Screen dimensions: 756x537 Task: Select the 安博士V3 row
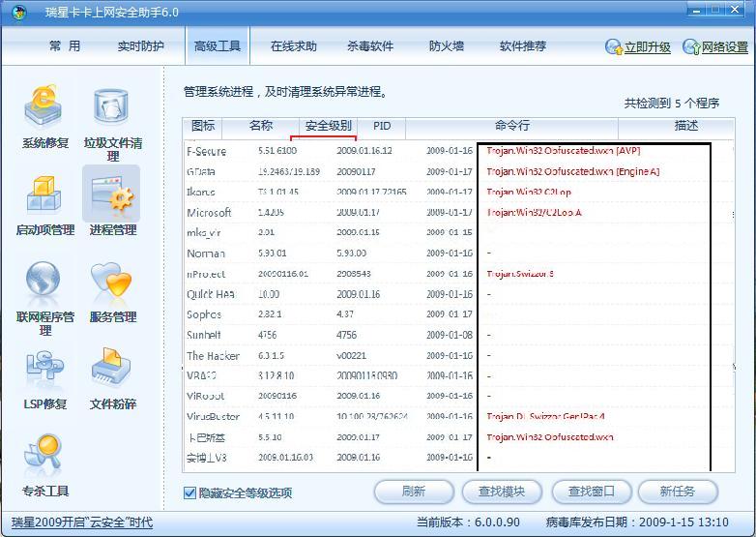(x=458, y=457)
